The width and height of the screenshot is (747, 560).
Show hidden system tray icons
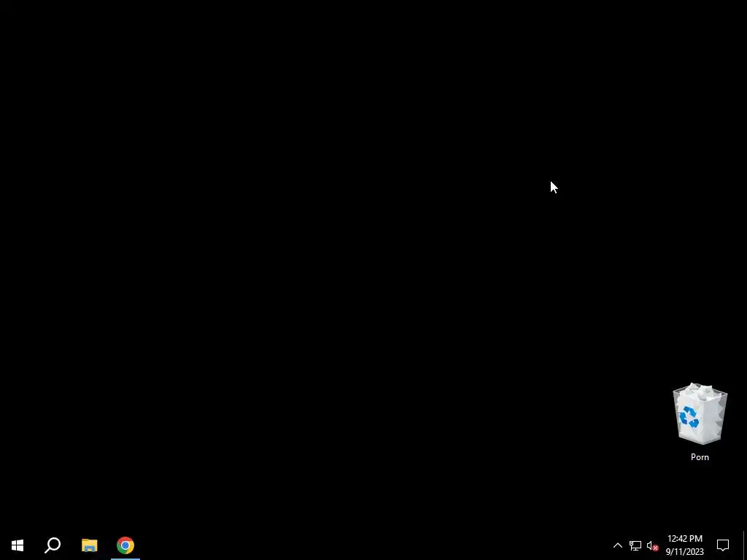pyautogui.click(x=617, y=545)
